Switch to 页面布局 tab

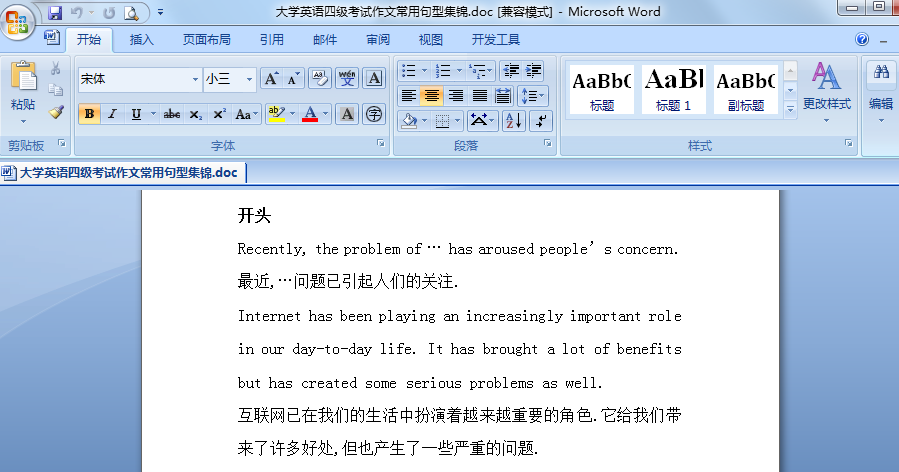pos(207,40)
